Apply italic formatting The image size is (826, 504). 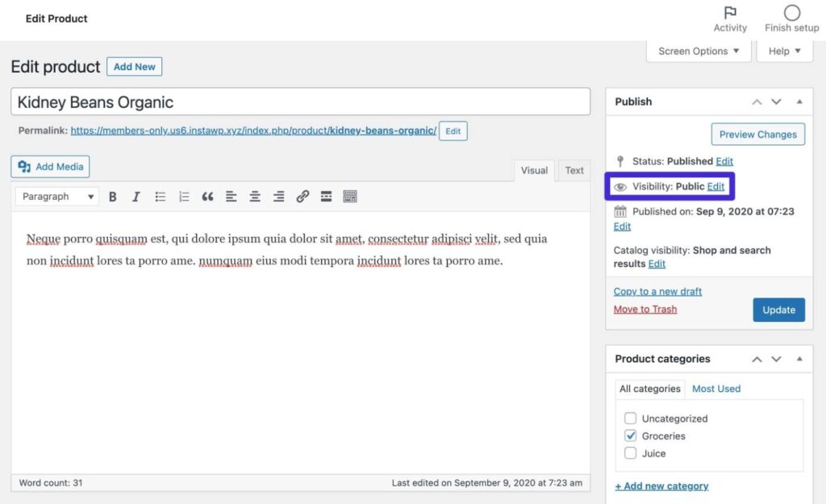point(136,196)
